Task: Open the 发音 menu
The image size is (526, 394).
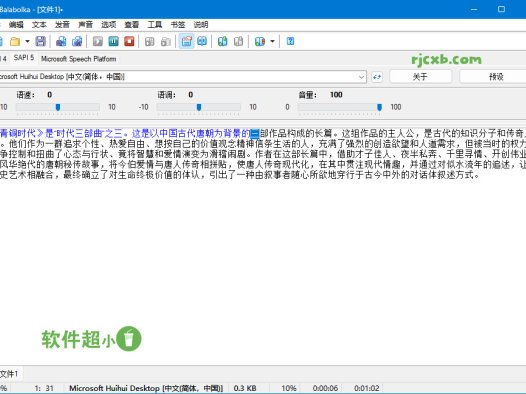Action: coord(62,24)
